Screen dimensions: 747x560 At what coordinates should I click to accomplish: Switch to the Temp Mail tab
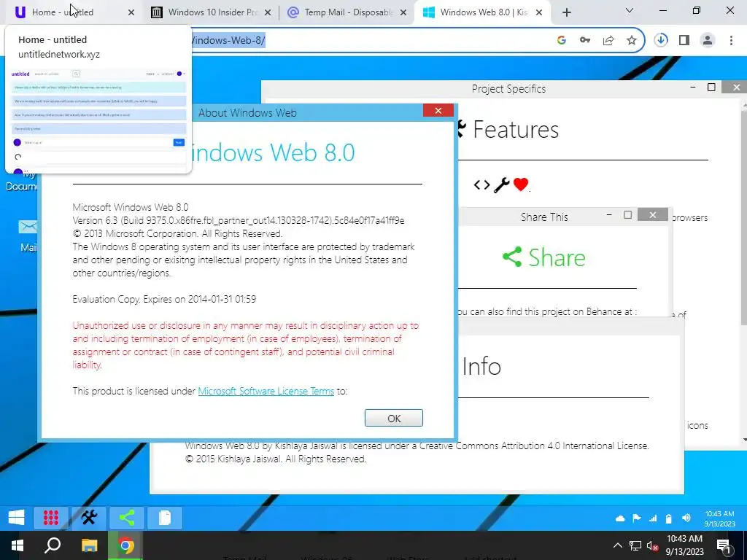click(x=347, y=12)
